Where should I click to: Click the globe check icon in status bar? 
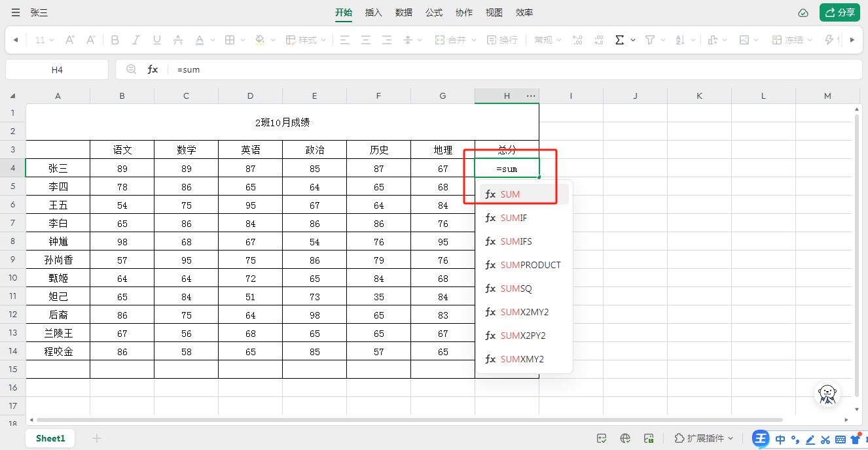(x=625, y=438)
